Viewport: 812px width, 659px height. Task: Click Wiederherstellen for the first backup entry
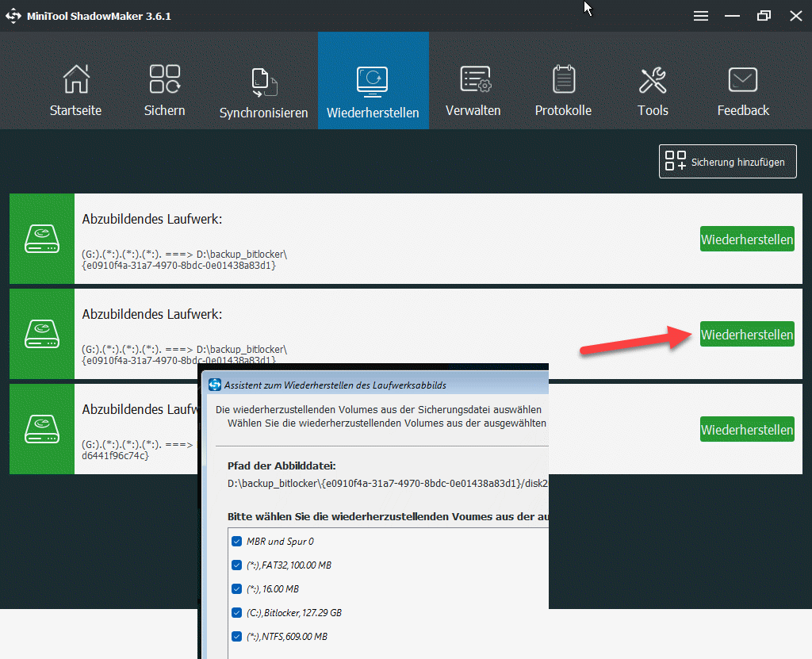(747, 239)
